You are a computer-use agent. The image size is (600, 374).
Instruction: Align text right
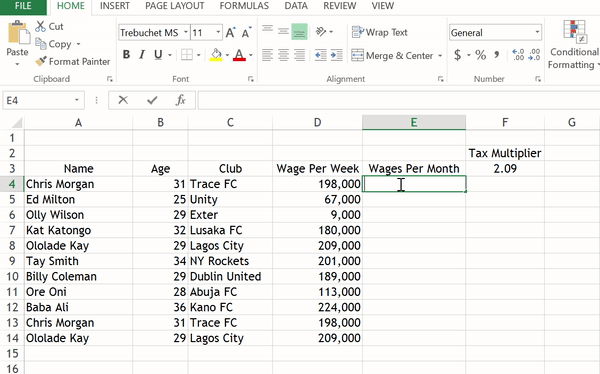tap(299, 55)
